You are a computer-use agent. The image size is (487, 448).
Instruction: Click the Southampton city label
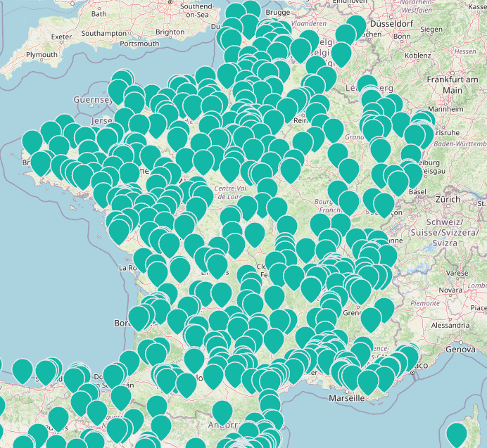pos(103,33)
